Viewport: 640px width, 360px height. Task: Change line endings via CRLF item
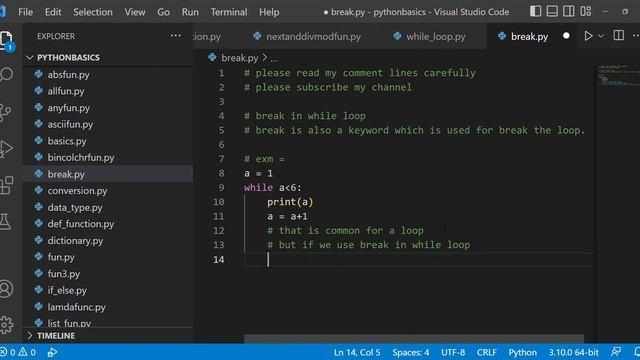pos(486,352)
